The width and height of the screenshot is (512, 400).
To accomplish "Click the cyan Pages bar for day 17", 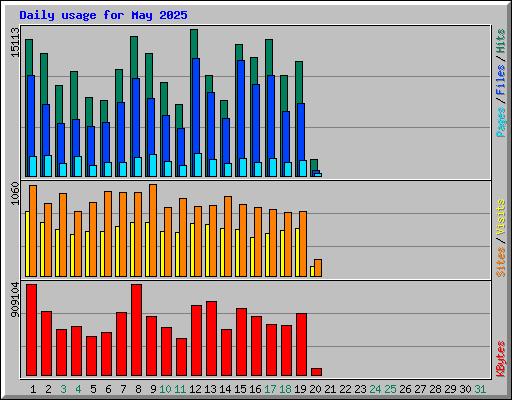I will pos(273,167).
